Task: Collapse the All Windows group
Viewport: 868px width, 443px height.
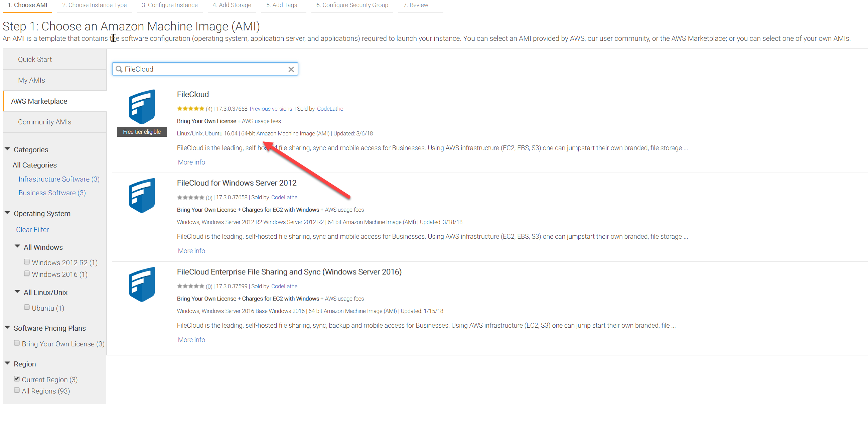Action: pyautogui.click(x=17, y=246)
